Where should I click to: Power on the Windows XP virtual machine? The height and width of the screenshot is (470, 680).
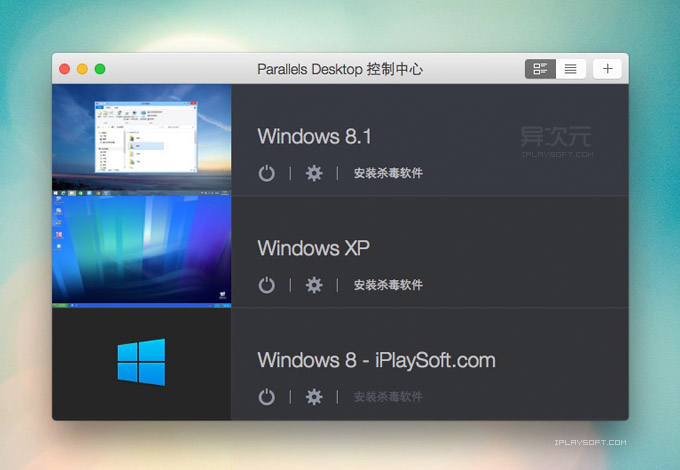click(x=267, y=285)
